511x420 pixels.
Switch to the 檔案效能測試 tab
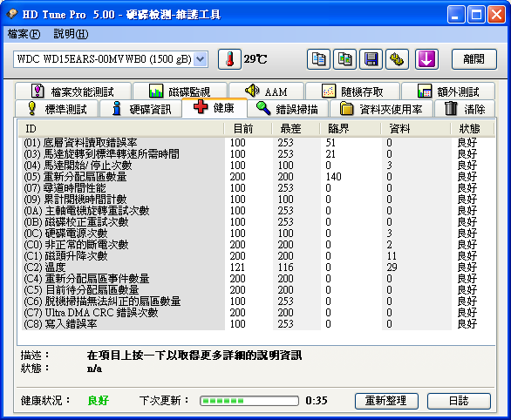(73, 91)
